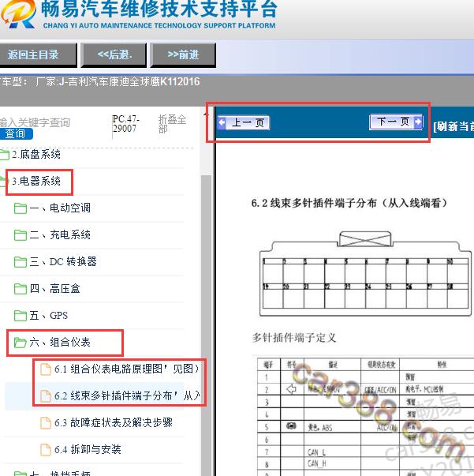Viewport: 474px width, 476px height.
Task: Expand the 五、GPS folder
Action: 49,316
